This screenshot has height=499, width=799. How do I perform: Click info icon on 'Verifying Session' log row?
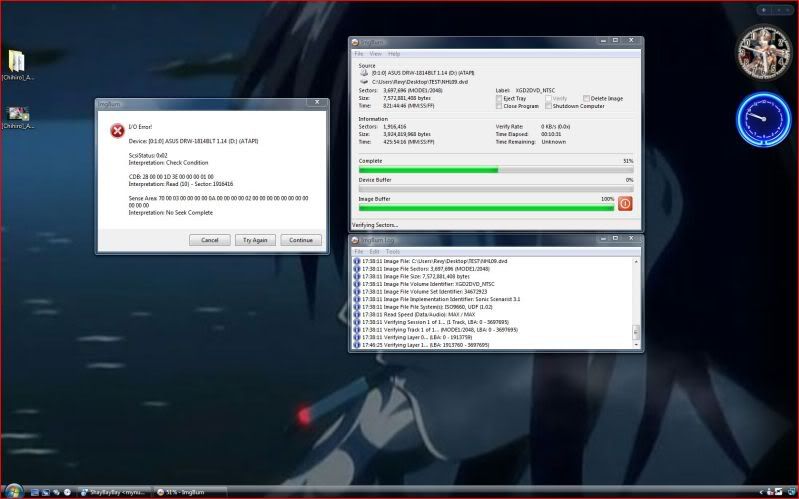357,322
